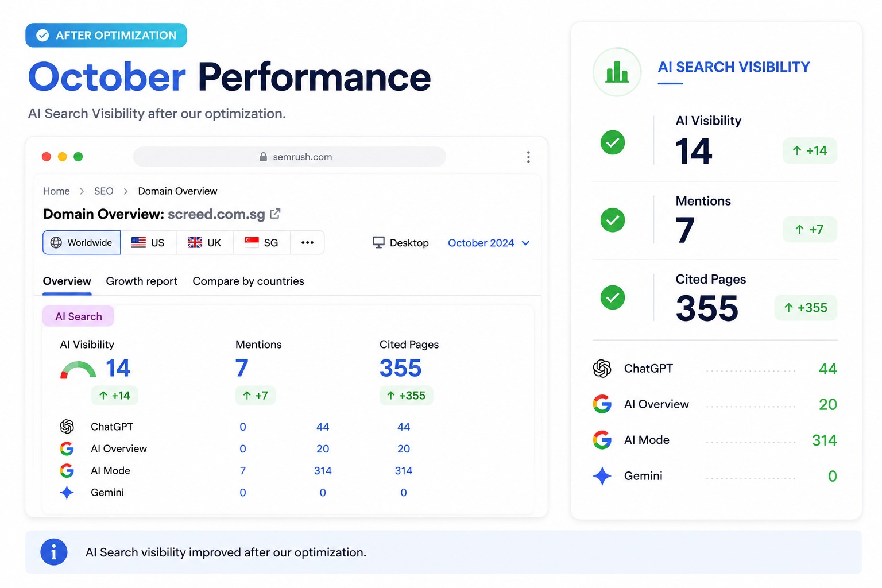Click the green 314 value for AI Mode
882x588 pixels.
(x=825, y=440)
